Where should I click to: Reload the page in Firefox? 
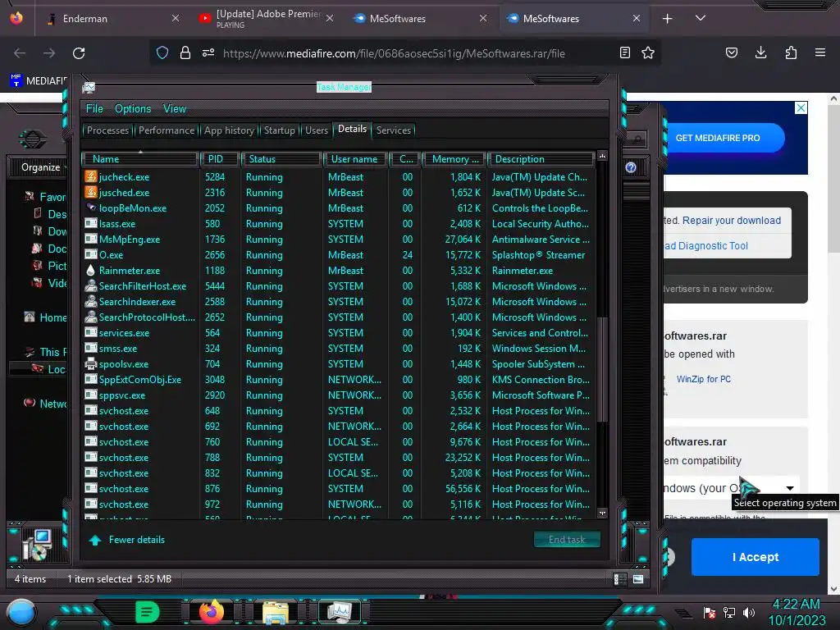(79, 53)
